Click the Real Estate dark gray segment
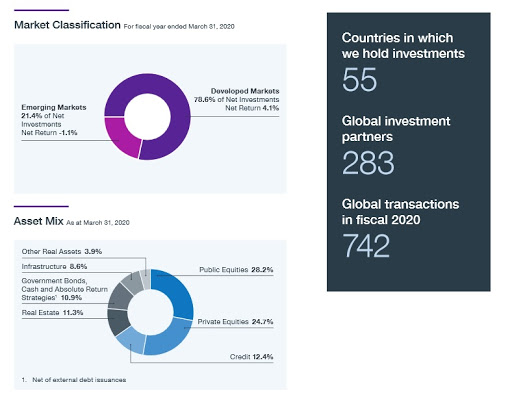The width and height of the screenshot is (512, 408). click(117, 322)
